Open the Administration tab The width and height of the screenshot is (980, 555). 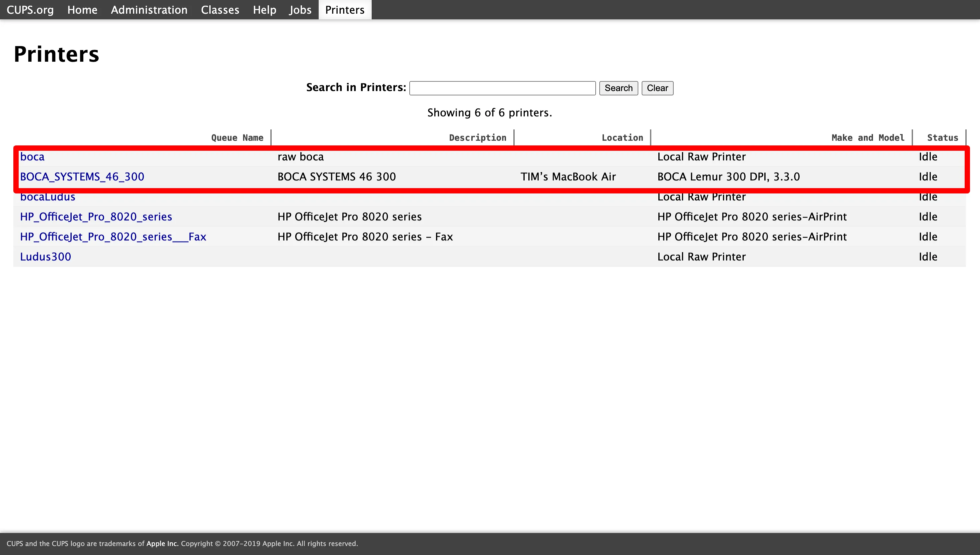coord(149,10)
